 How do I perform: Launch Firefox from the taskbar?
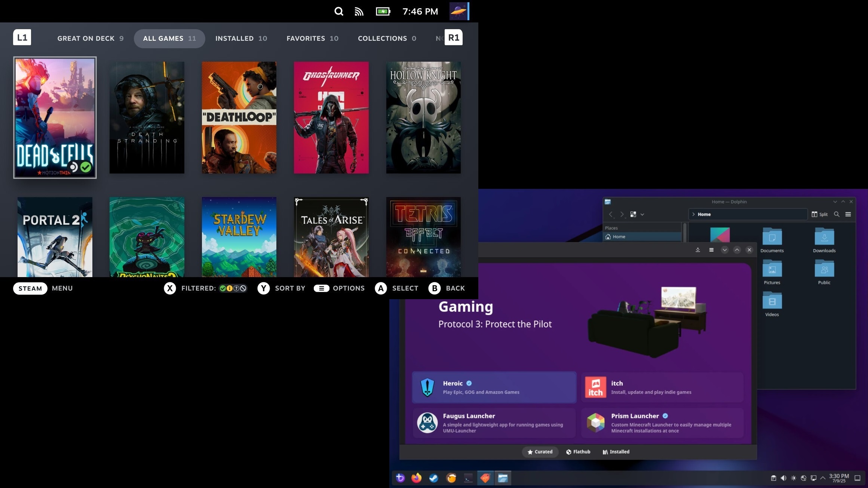pos(416,478)
